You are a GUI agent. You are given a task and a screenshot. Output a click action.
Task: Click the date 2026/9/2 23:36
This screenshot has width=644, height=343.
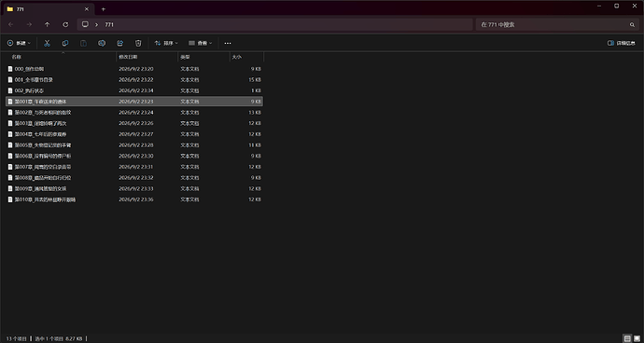[136, 199]
